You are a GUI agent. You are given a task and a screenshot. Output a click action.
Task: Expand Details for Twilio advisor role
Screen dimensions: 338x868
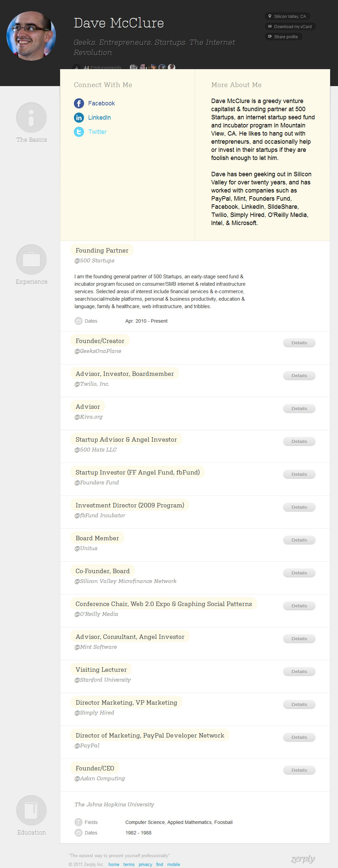pos(299,376)
